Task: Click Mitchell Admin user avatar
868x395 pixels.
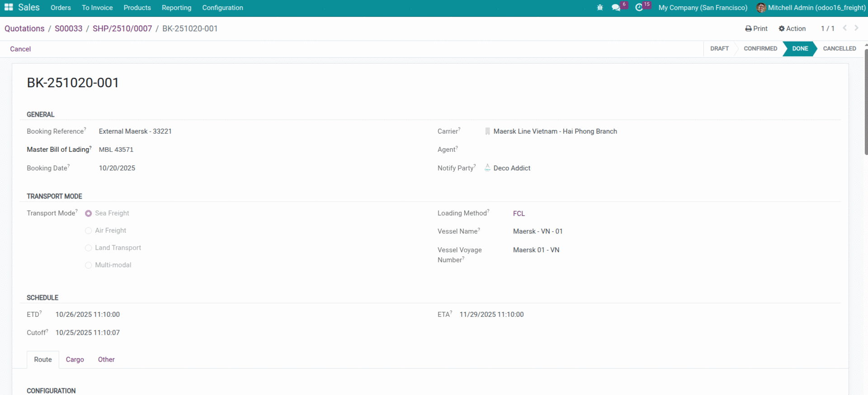Action: [761, 8]
